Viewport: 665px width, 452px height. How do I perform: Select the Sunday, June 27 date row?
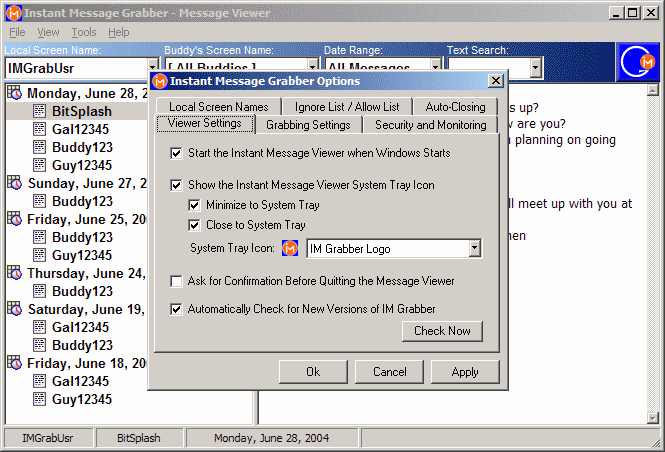[x=87, y=183]
